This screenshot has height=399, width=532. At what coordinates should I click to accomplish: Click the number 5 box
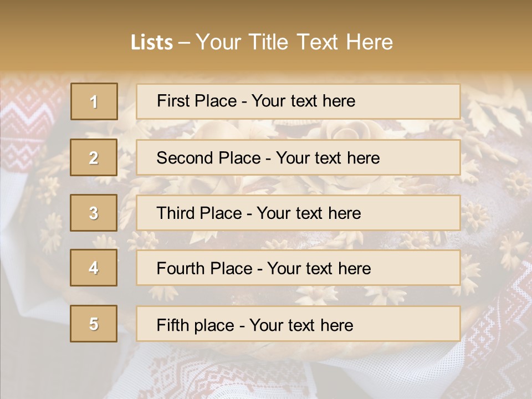94,324
